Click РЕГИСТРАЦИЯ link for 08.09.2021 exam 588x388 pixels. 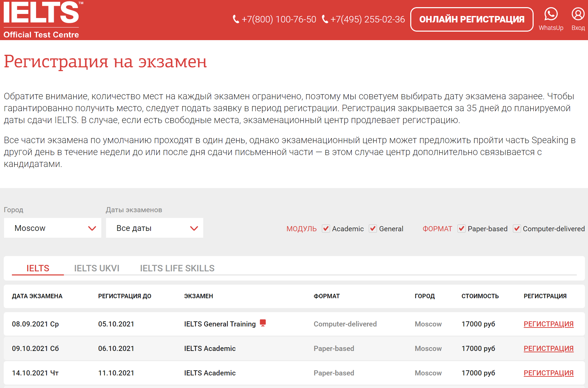(x=549, y=324)
